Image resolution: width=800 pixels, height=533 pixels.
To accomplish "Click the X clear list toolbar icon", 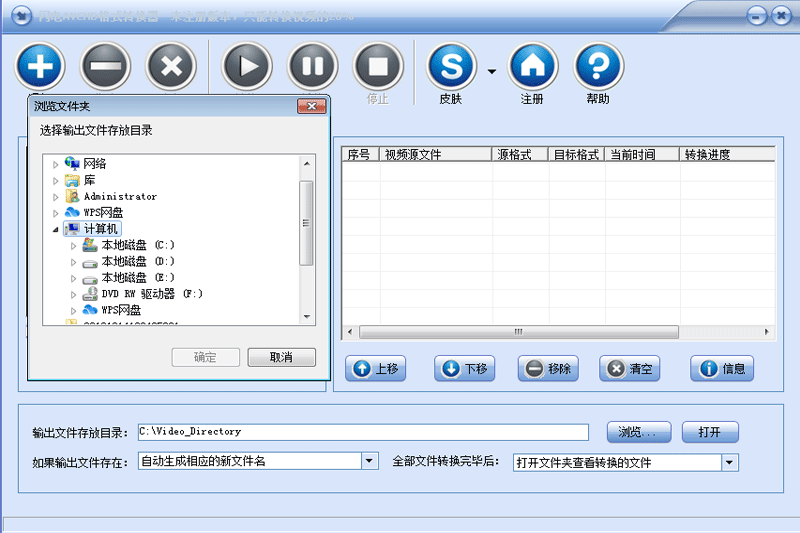I will click(171, 66).
